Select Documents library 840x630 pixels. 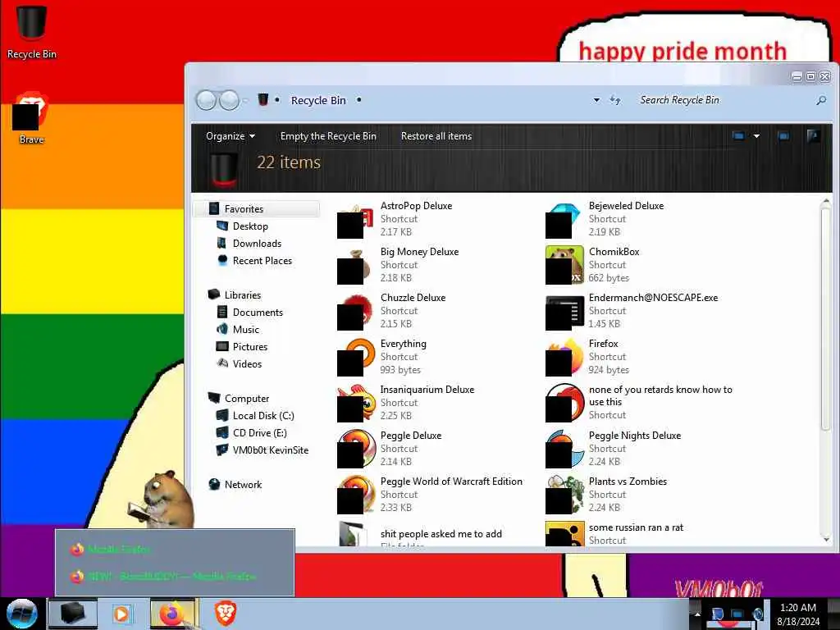[x=258, y=313]
